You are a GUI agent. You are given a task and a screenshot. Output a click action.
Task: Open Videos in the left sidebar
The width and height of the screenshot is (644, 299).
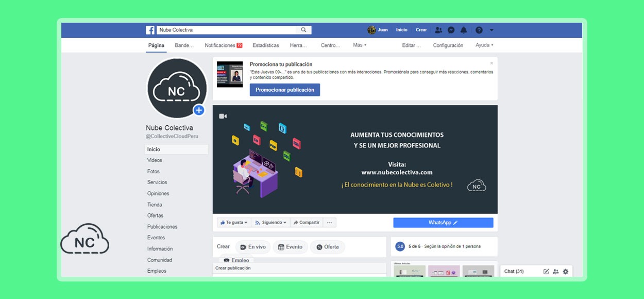(x=155, y=160)
